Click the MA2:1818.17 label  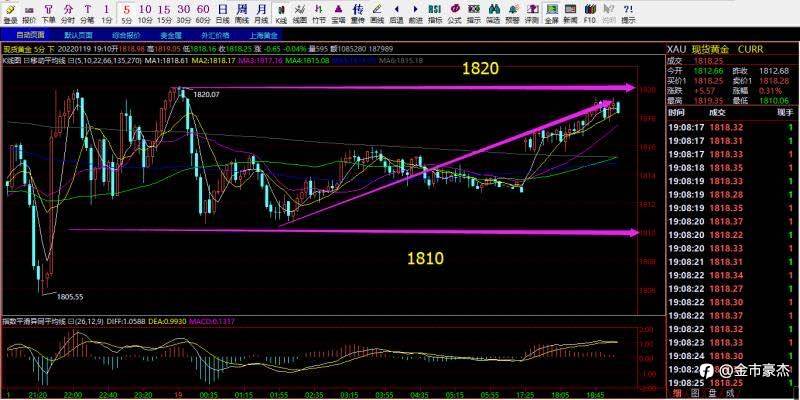(214, 61)
